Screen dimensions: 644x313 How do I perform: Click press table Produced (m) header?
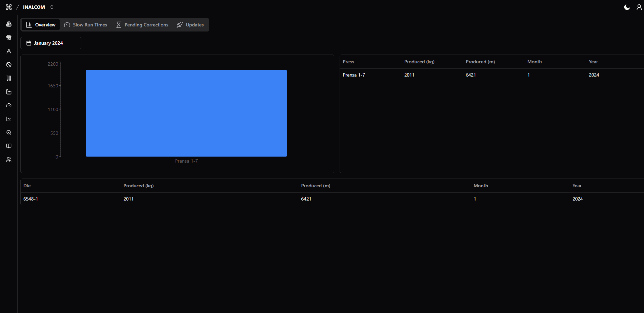point(480,62)
